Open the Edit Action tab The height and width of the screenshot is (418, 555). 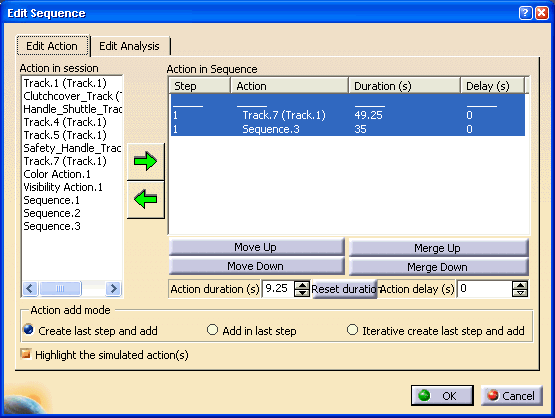click(x=52, y=46)
